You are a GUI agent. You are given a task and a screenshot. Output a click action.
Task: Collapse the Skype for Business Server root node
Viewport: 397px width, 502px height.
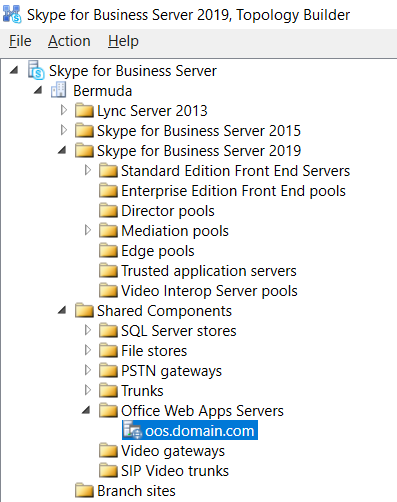tap(14, 70)
